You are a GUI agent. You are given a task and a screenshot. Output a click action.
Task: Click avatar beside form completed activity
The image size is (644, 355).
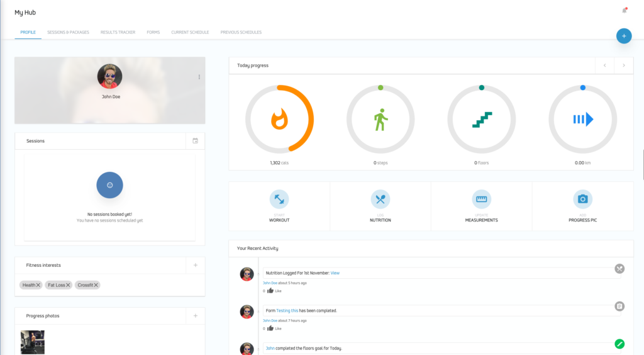click(x=247, y=312)
